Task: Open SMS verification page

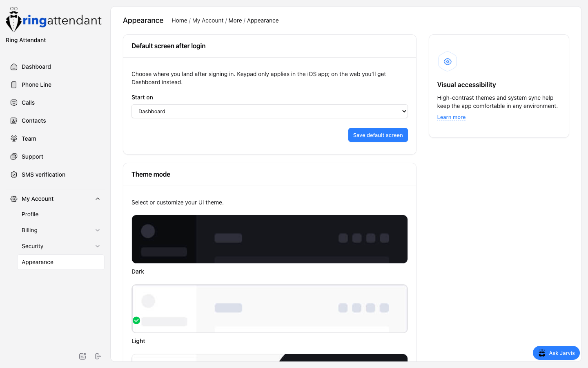Action: coord(55,175)
